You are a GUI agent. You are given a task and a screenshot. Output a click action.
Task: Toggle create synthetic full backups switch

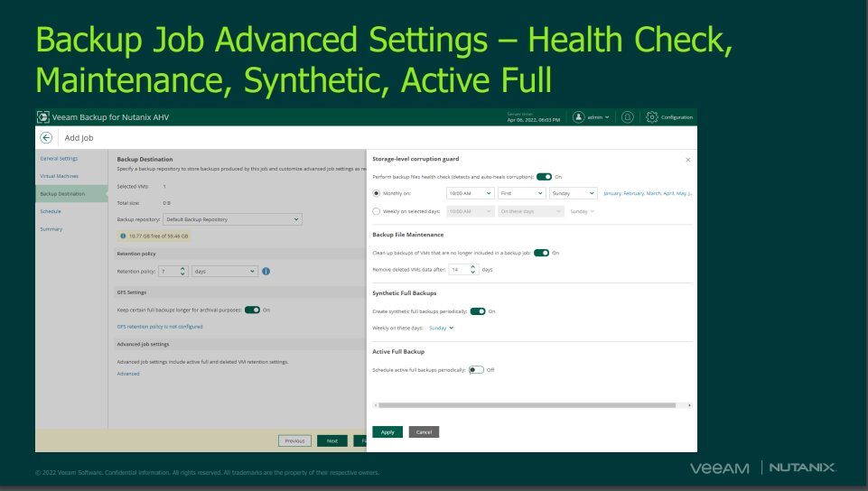pos(478,311)
